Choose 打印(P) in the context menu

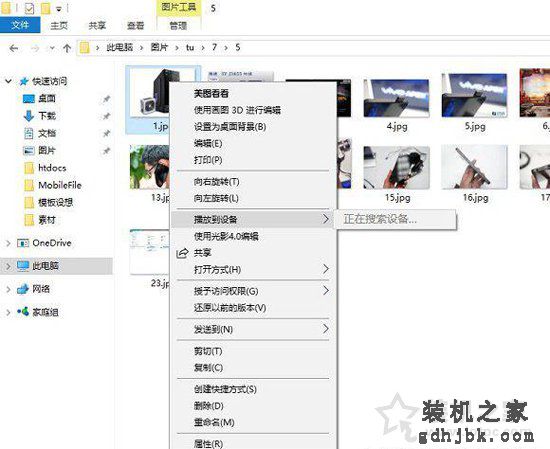[x=208, y=160]
